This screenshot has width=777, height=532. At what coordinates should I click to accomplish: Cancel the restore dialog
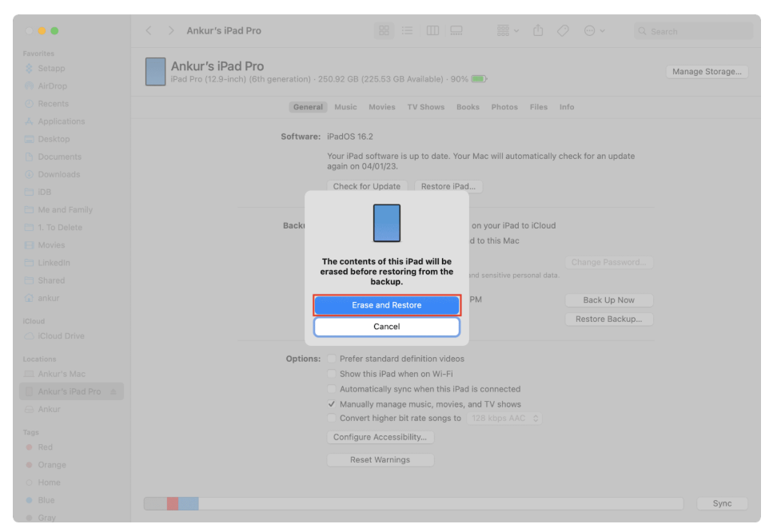coord(386,327)
